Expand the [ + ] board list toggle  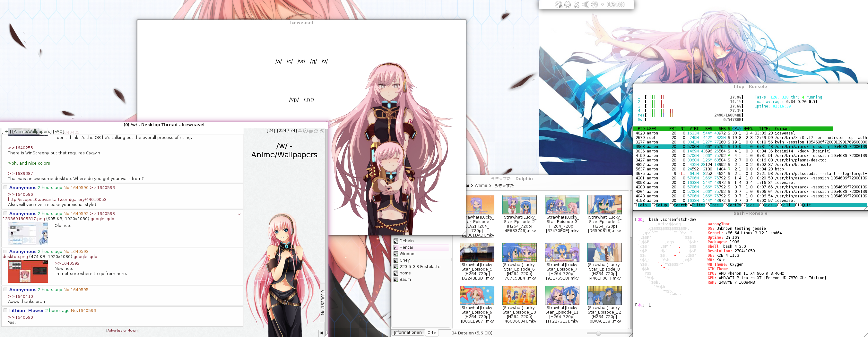pyautogui.click(x=6, y=132)
